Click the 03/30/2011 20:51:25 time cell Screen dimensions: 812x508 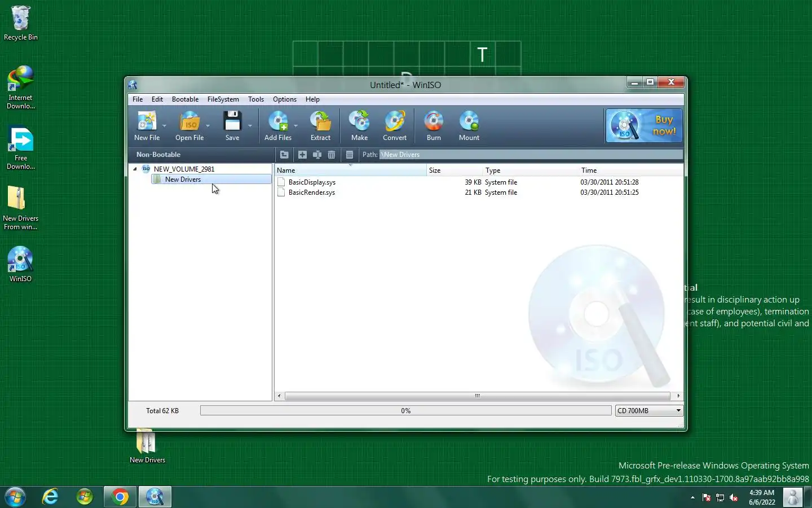pos(610,192)
